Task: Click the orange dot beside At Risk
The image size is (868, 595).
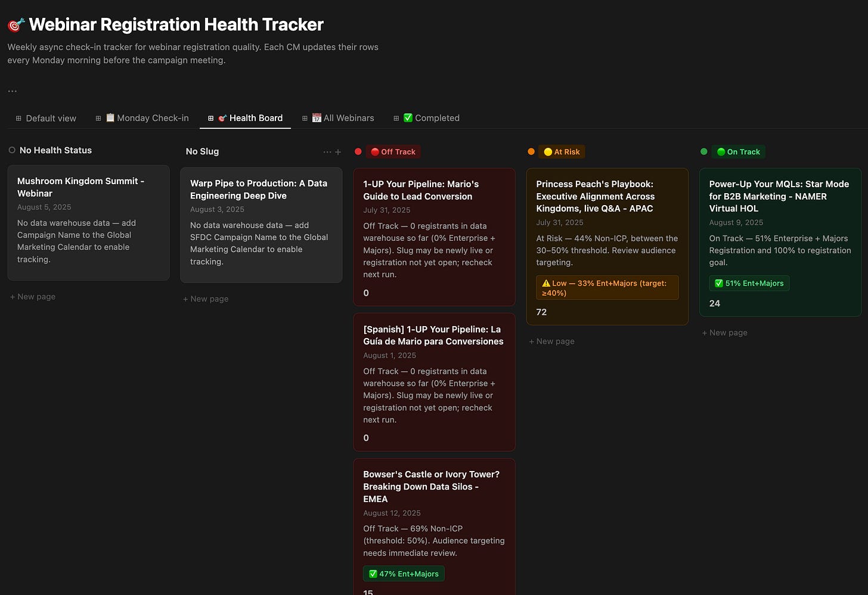Action: (531, 151)
